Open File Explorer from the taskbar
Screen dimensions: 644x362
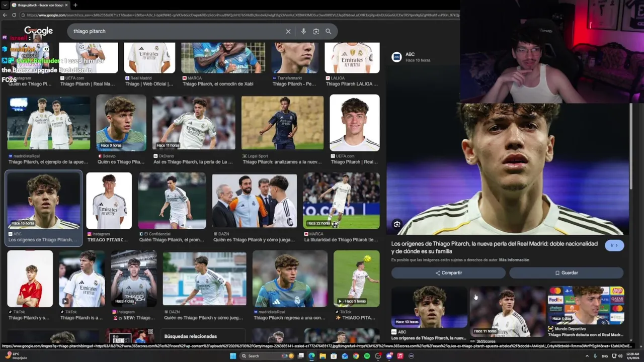[x=323, y=356]
